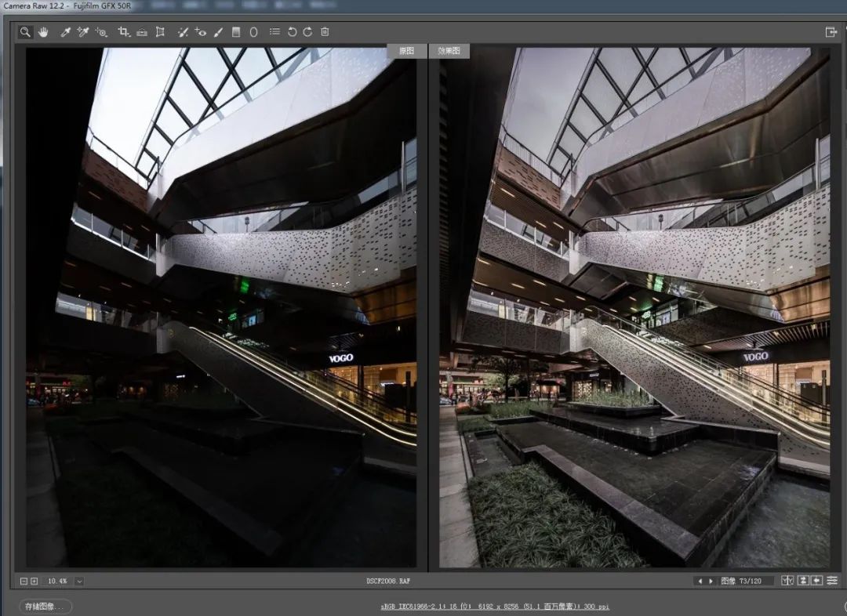The height and width of the screenshot is (616, 847).
Task: Rotate image counterclockwise
Action: (x=292, y=32)
